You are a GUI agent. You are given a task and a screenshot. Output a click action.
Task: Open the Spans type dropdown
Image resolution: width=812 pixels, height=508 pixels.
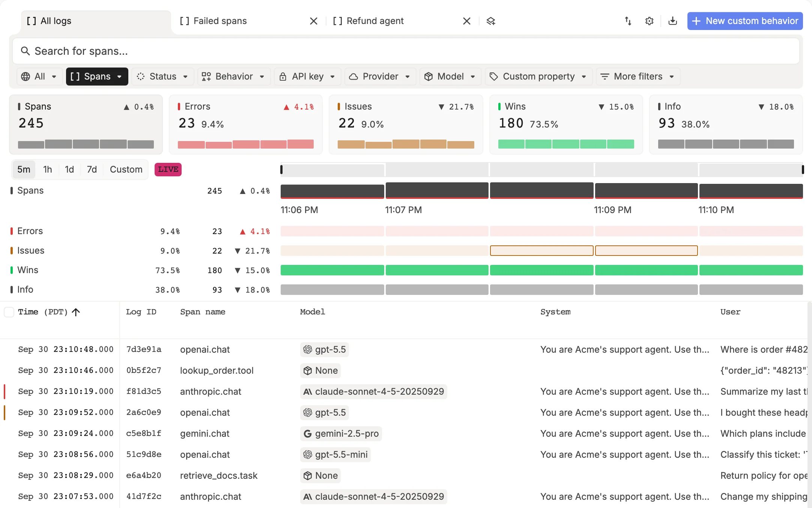tap(97, 76)
